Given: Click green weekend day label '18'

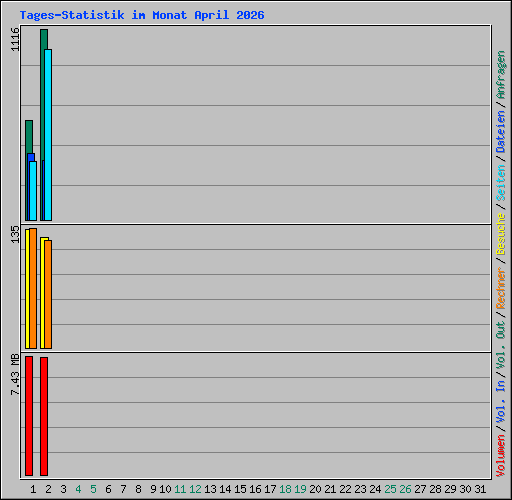Looking at the screenshot, I should 285,489.
